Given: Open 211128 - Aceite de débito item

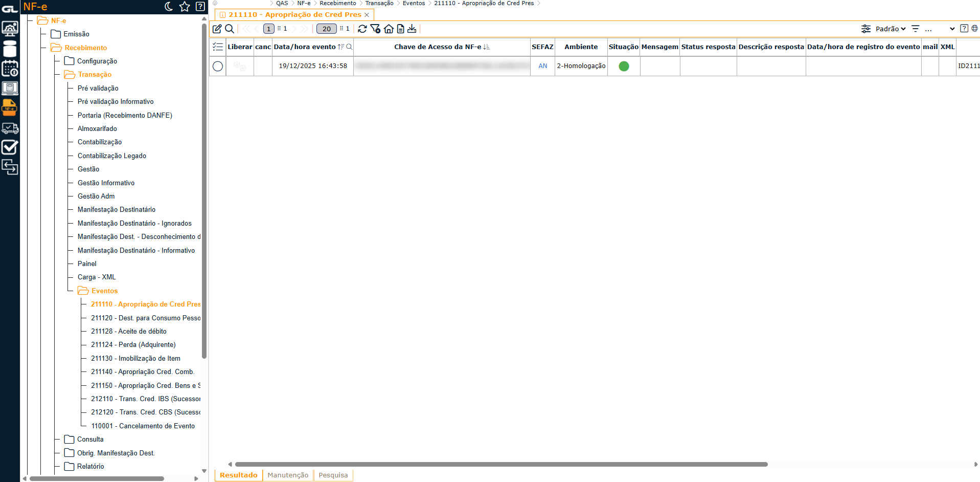Looking at the screenshot, I should click(x=129, y=331).
